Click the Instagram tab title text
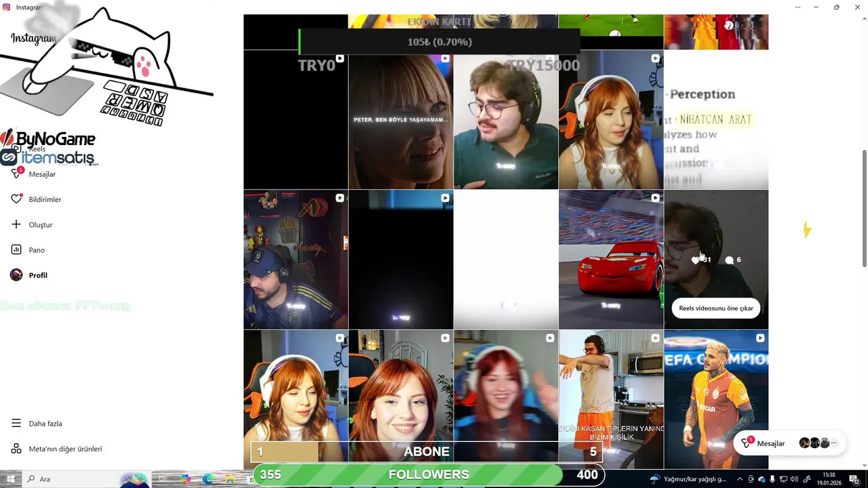Viewport: 868px width, 488px height. pyautogui.click(x=30, y=7)
